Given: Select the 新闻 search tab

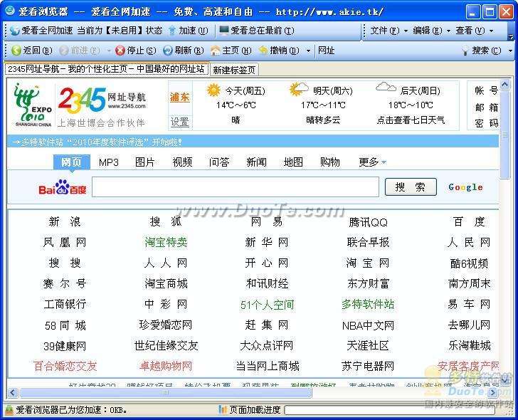Looking at the screenshot, I should [256, 162].
